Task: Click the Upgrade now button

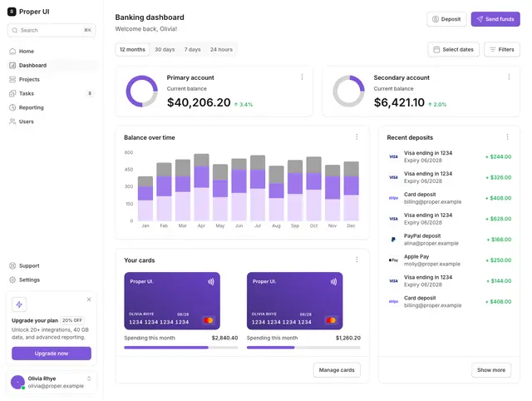Action: pyautogui.click(x=52, y=354)
